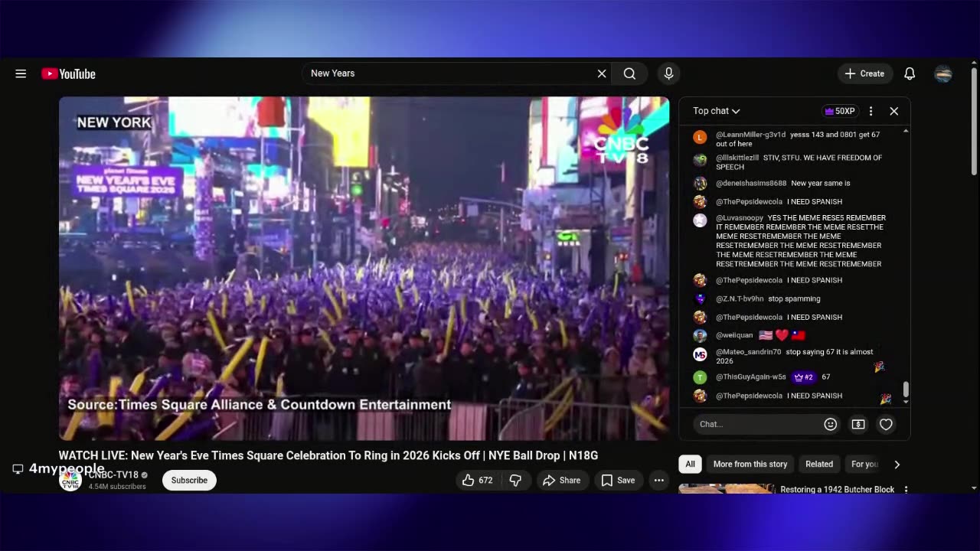The image size is (980, 551).
Task: Clear the 'New Years' search text
Action: (602, 73)
